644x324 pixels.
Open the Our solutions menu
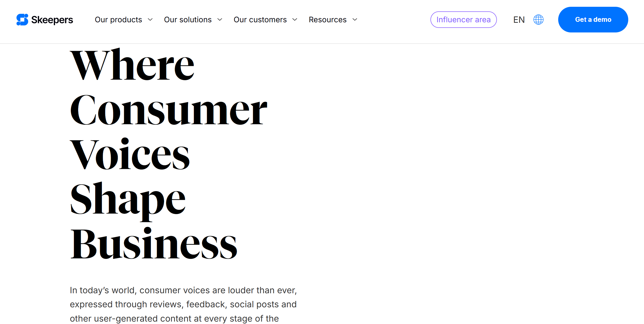188,19
